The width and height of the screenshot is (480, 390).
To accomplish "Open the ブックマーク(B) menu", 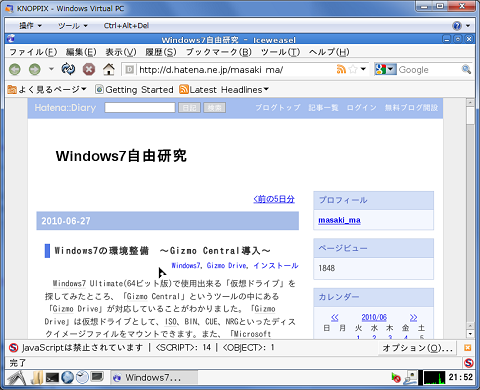I will 219,52.
